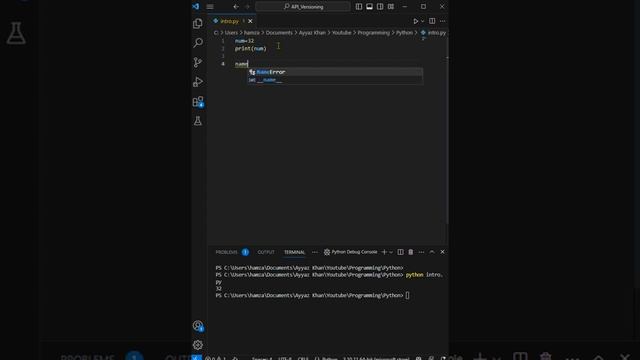Image resolution: width=640 pixels, height=360 pixels.
Task: Split the terminal pane
Action: tap(400, 252)
